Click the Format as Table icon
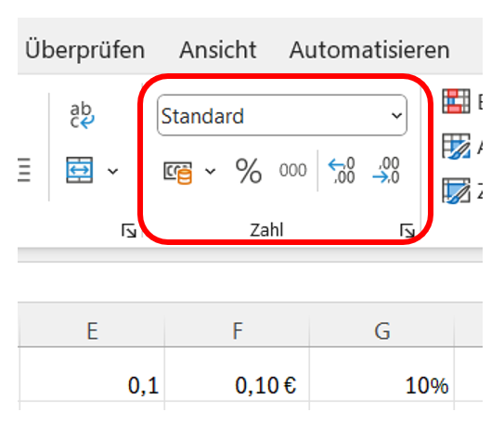The image size is (504, 425). [456, 147]
